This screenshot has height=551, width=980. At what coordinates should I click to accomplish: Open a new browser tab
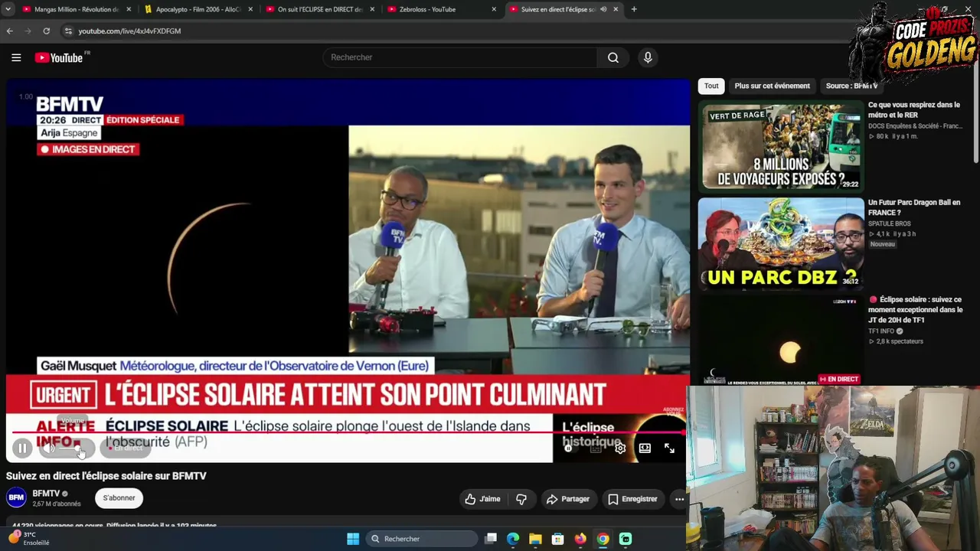coord(634,9)
